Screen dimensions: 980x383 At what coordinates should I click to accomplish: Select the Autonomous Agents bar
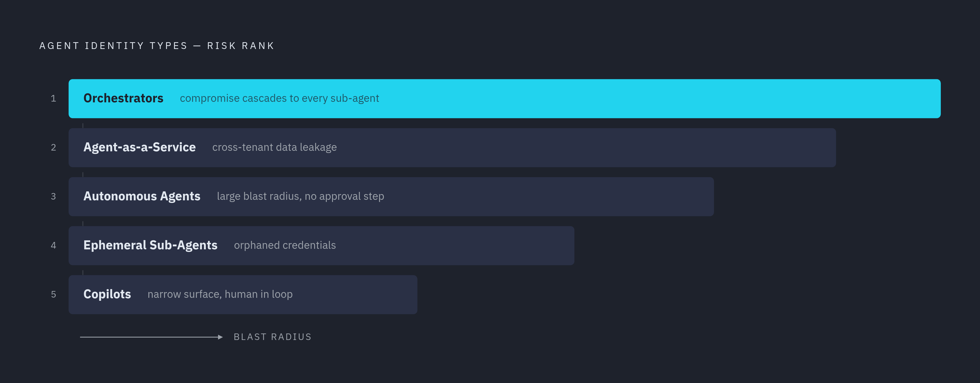tap(391, 197)
